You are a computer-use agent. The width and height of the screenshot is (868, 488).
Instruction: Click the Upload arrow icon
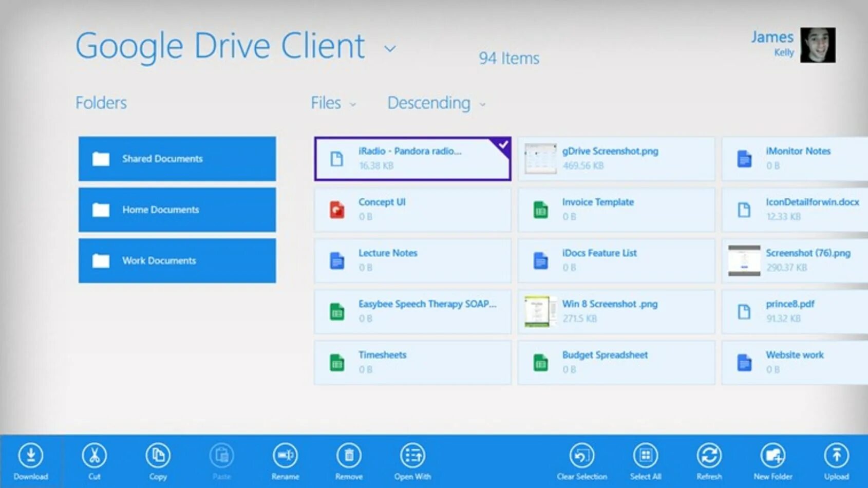[x=837, y=455]
